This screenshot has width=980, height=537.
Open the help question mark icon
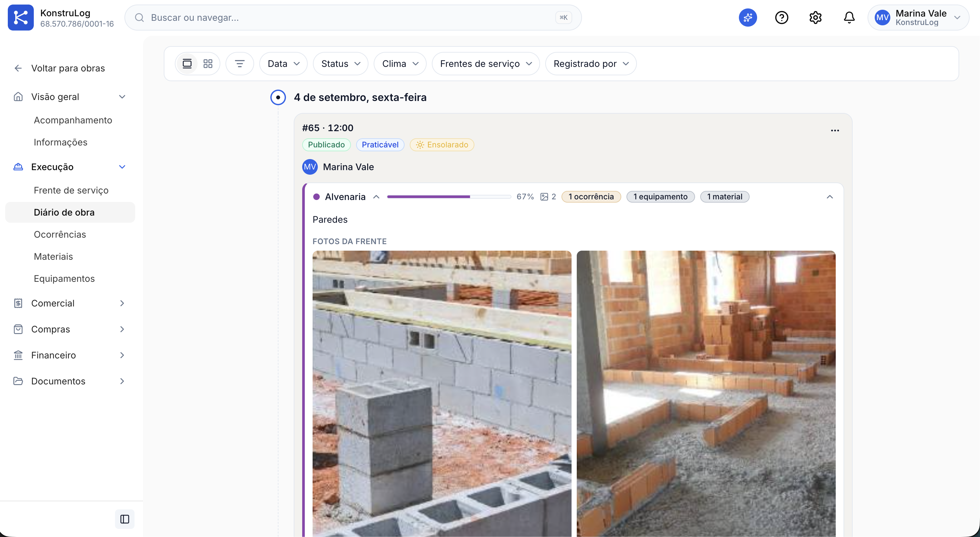point(781,18)
